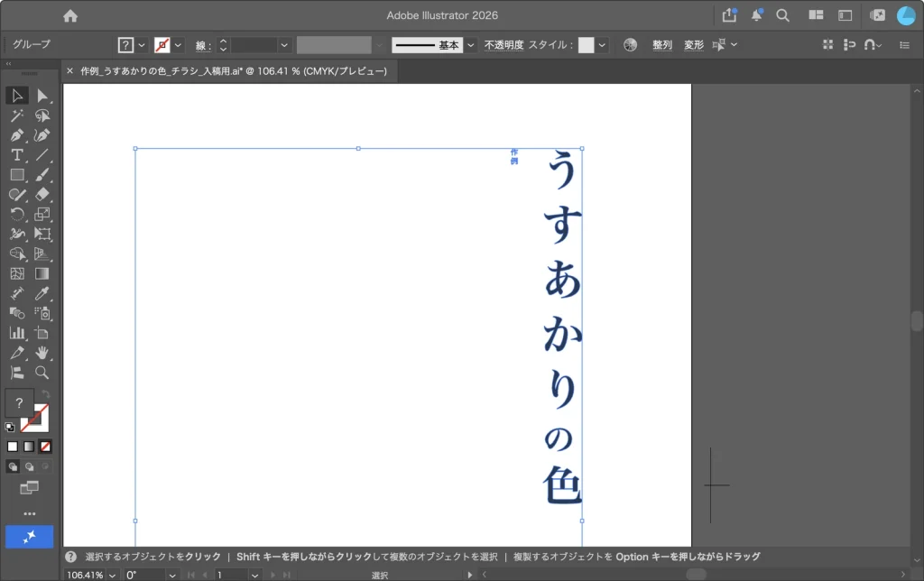
Task: Select the Blend tool
Action: click(17, 313)
